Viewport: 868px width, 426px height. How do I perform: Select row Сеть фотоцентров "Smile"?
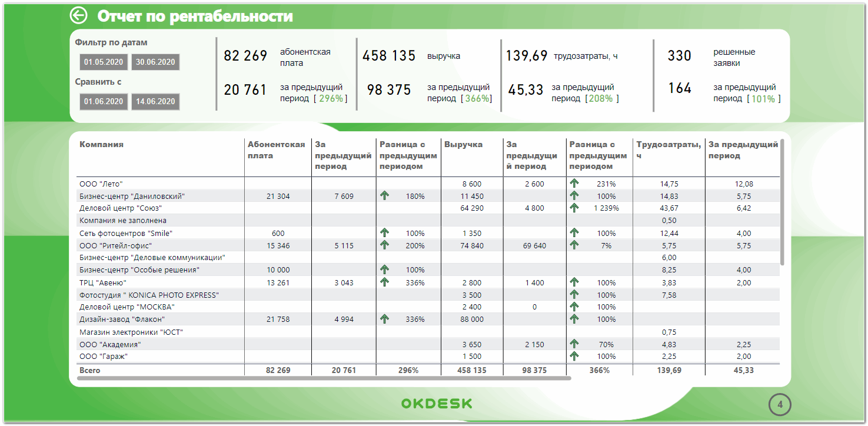[428, 233]
